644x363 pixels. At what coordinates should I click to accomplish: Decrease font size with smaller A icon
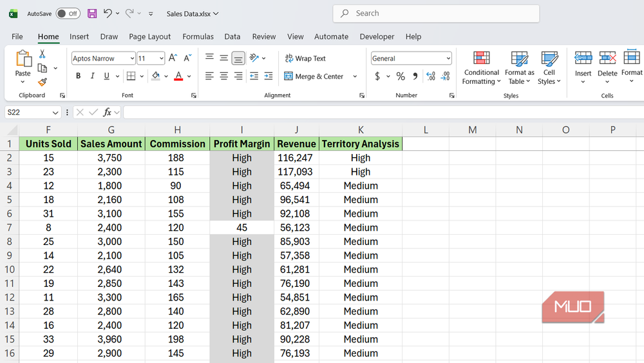pyautogui.click(x=187, y=58)
